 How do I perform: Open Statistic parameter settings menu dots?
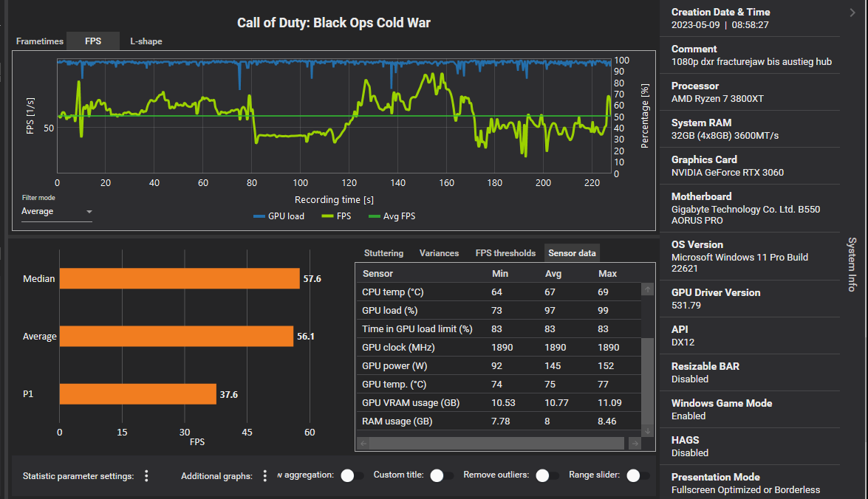click(x=146, y=476)
